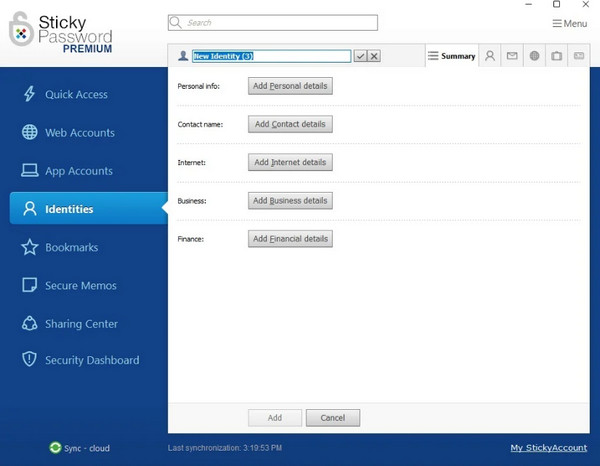Select the Identities sidebar item

pos(89,209)
